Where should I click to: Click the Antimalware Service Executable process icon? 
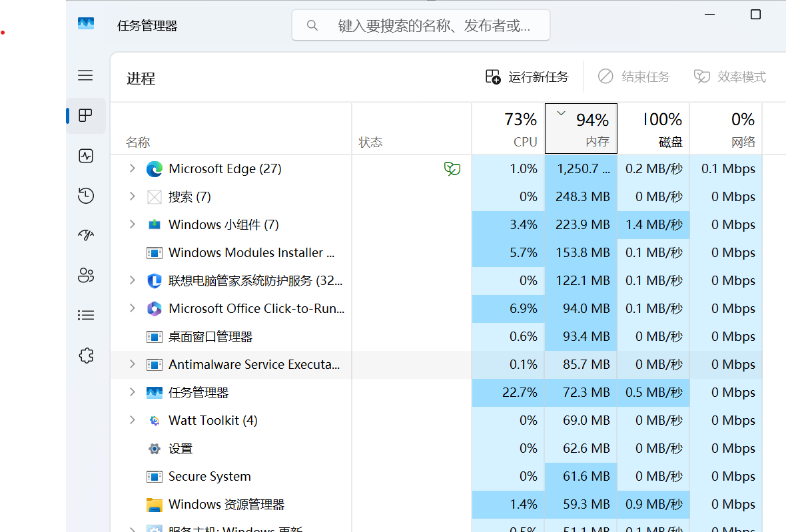(154, 365)
